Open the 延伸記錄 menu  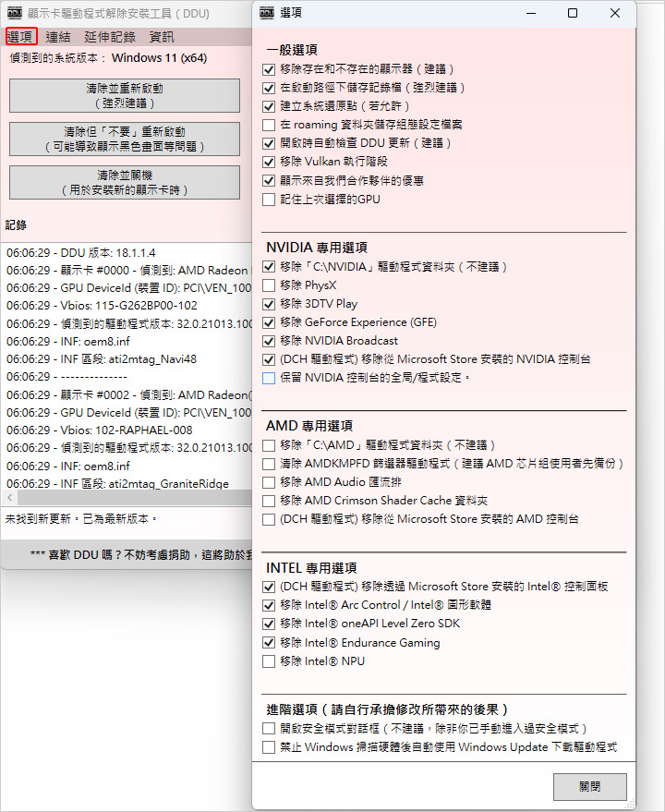click(110, 37)
